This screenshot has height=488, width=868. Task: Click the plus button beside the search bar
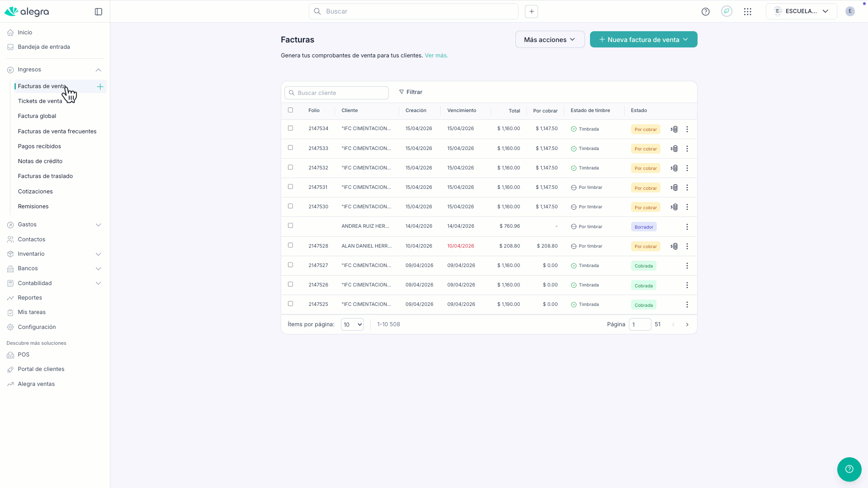pos(532,12)
